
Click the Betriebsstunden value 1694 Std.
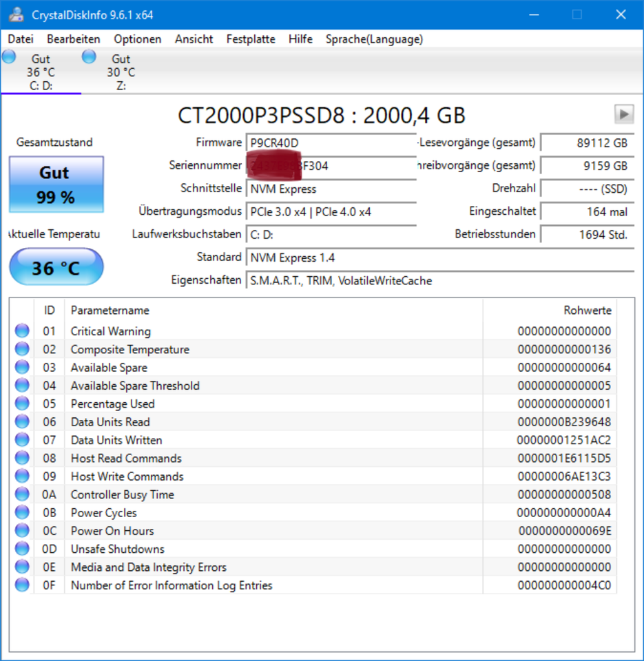pos(588,234)
